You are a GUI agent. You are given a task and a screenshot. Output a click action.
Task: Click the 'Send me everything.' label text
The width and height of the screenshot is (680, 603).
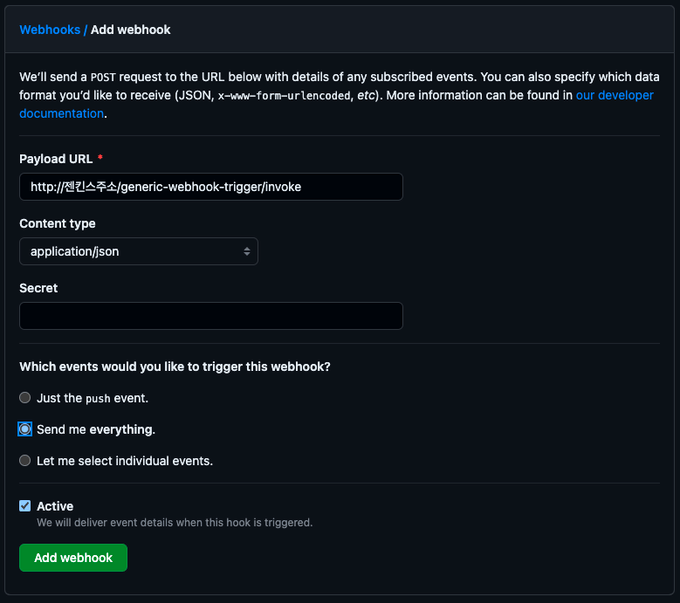pos(96,430)
